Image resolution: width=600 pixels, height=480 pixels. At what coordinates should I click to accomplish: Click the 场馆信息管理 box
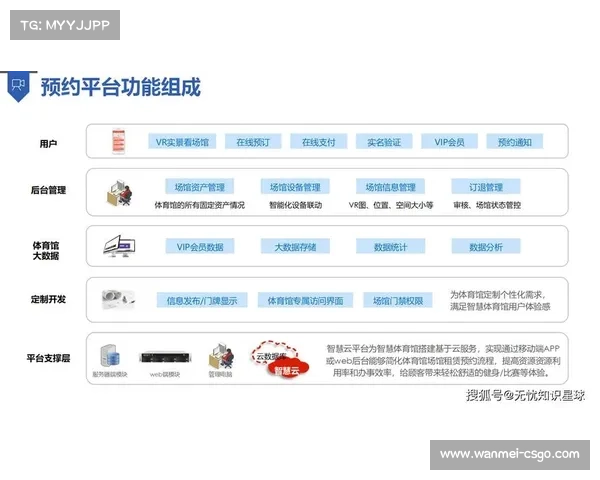(x=390, y=187)
